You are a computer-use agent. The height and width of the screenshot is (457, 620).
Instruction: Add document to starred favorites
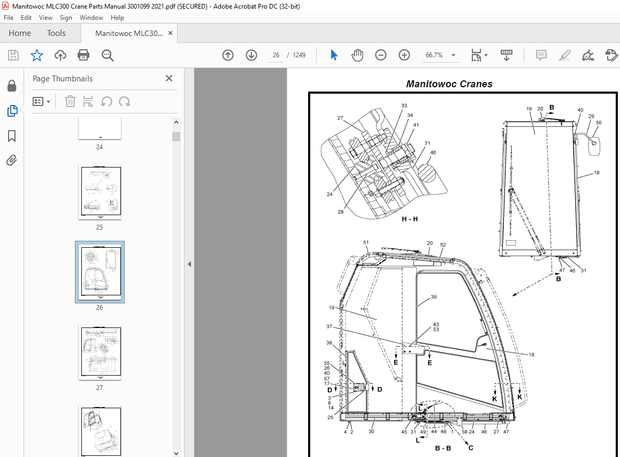(37, 55)
